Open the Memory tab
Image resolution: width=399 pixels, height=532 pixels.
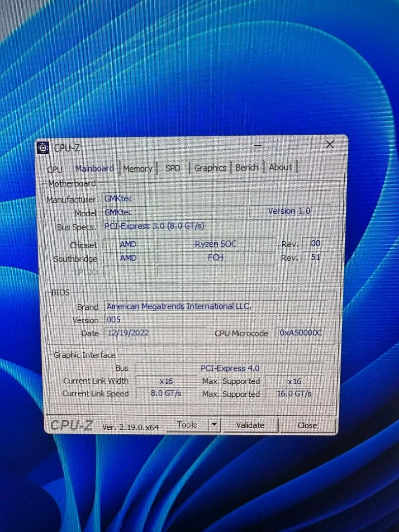[137, 168]
